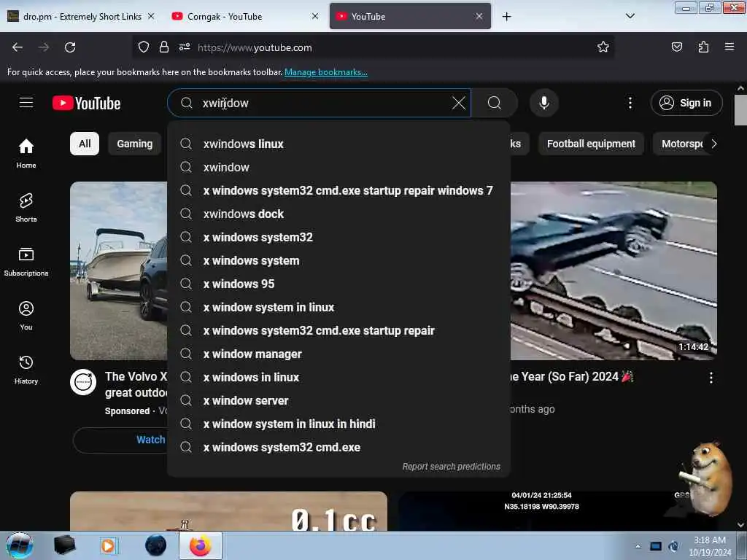
Task: Open Windows Start orb
Action: point(20,545)
